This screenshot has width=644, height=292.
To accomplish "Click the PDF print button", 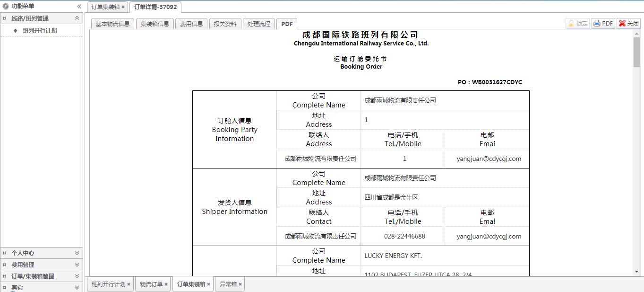I will pyautogui.click(x=603, y=24).
